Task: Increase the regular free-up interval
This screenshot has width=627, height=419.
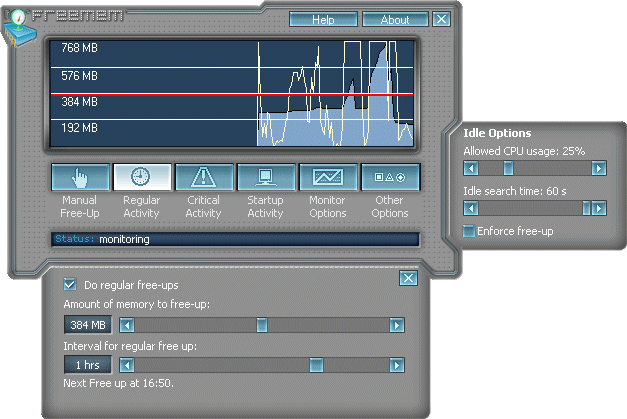Action: [397, 365]
